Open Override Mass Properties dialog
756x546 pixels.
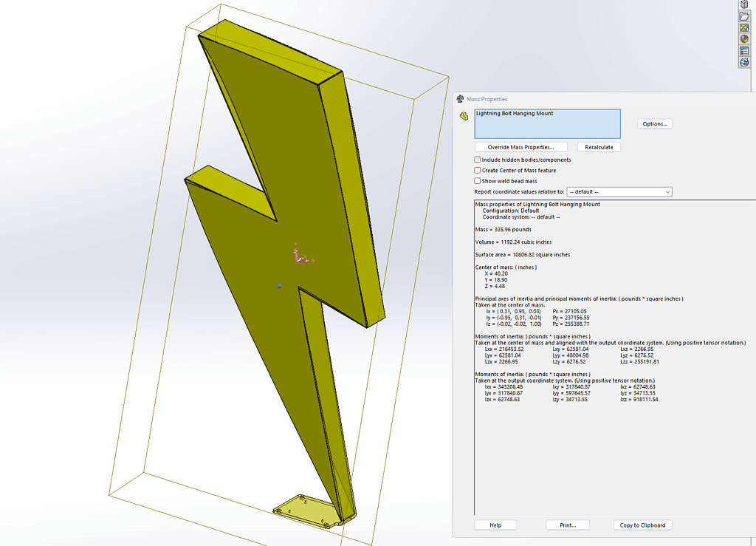pos(520,147)
